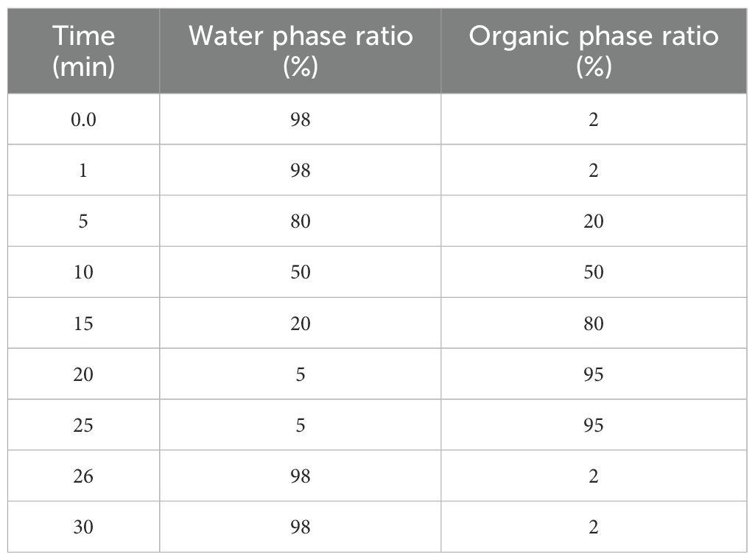Click the "Time (min)" column header

(83, 52)
